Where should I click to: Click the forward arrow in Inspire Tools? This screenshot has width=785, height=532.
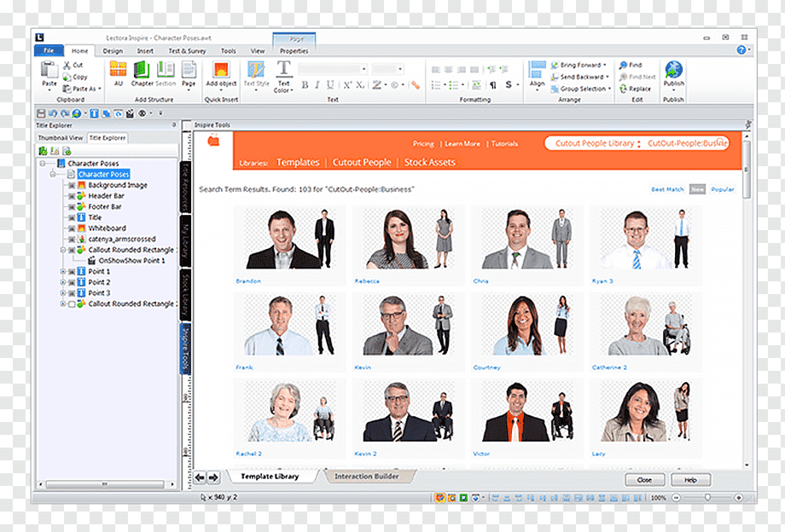213,477
